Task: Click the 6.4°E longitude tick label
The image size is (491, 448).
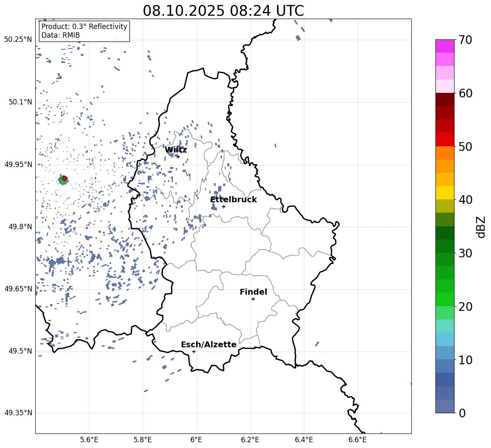Action: 304,440
